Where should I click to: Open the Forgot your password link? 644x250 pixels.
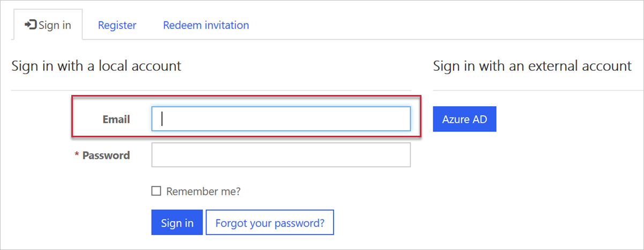click(270, 223)
